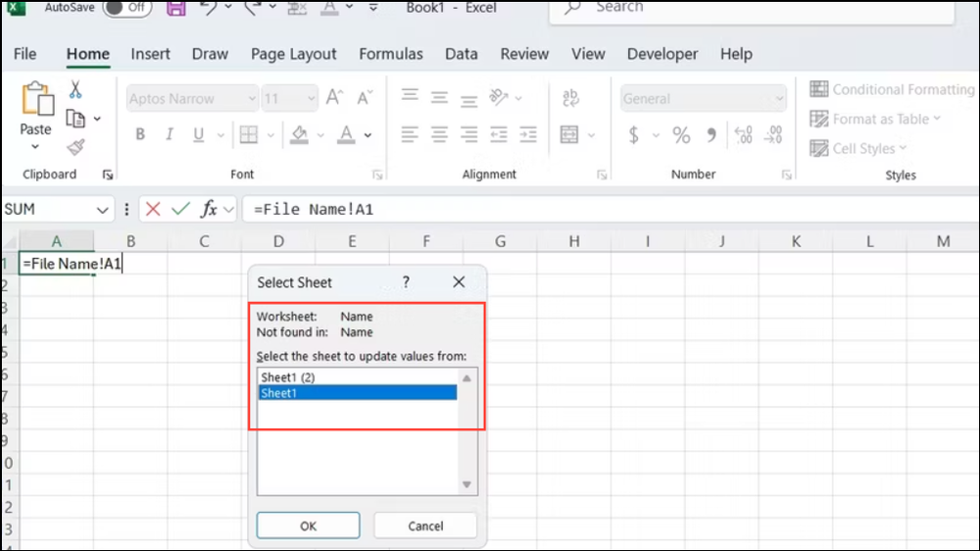The width and height of the screenshot is (980, 551).
Task: Click the Search box
Action: [x=752, y=11]
